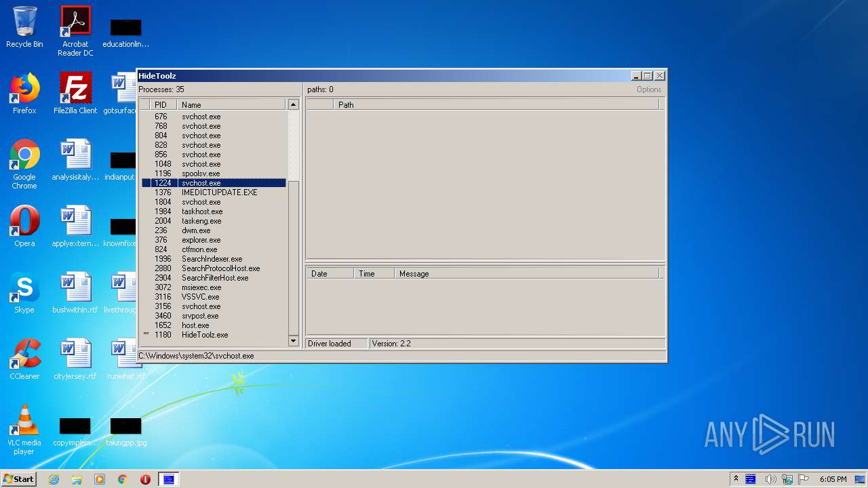The height and width of the screenshot is (488, 868).
Task: Open Google Chrome desktop shortcut
Action: pyautogui.click(x=24, y=164)
